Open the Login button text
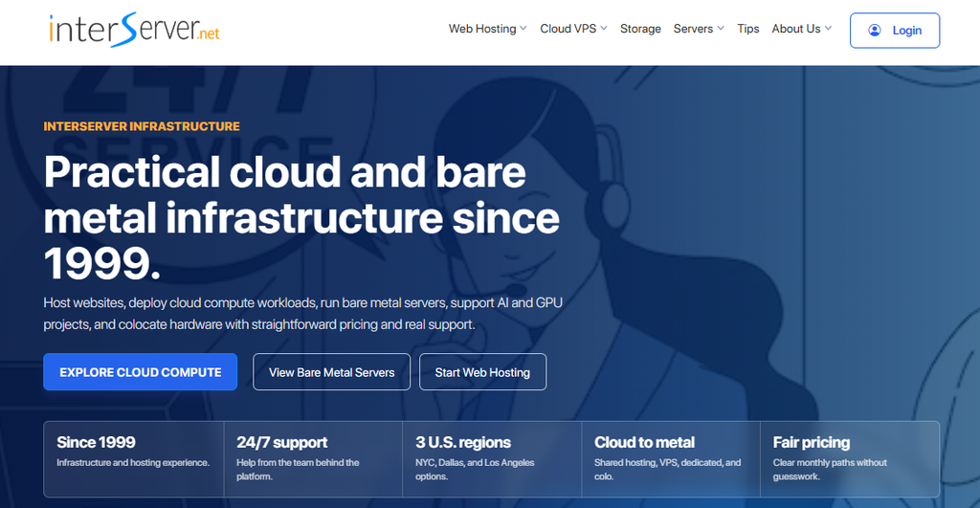 pyautogui.click(x=907, y=30)
